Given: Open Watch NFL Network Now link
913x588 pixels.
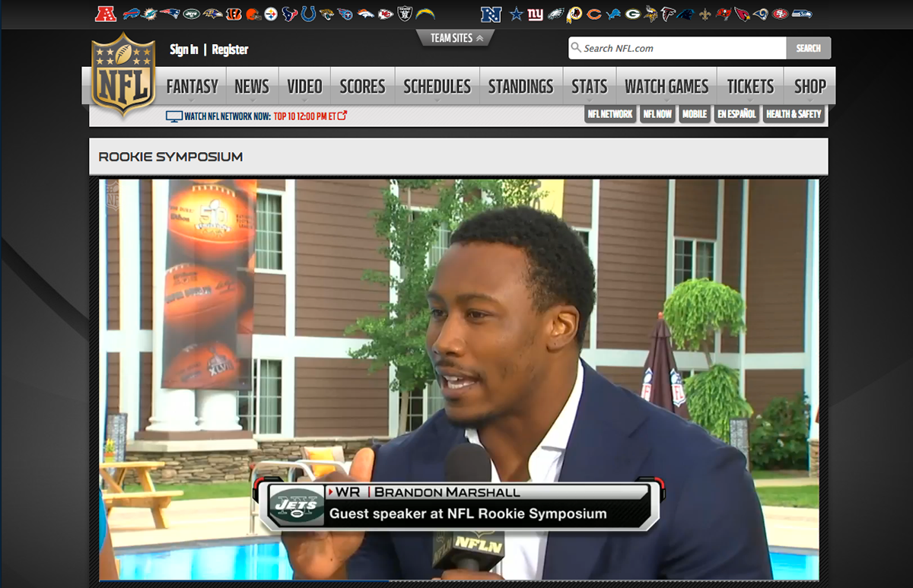Looking at the screenshot, I should click(x=256, y=116).
